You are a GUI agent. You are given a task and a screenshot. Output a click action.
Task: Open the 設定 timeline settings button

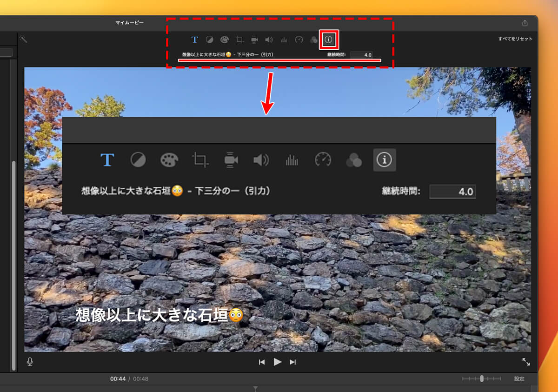[x=519, y=379]
